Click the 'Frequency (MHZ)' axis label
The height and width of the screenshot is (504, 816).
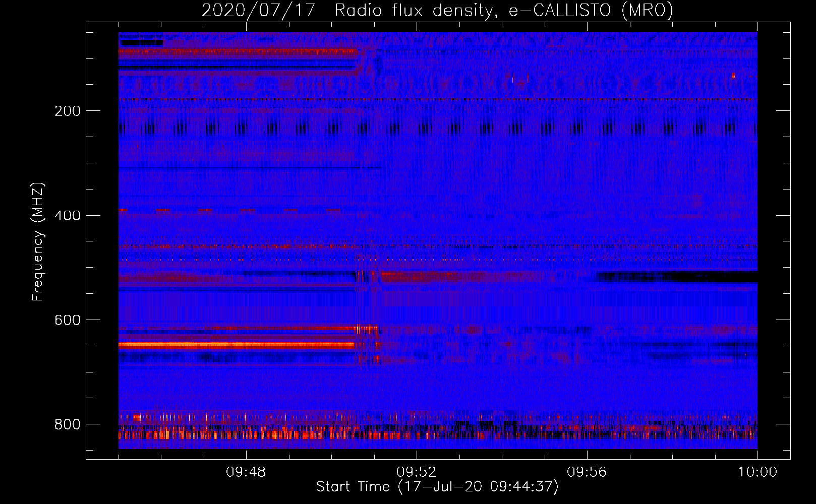[x=38, y=241]
